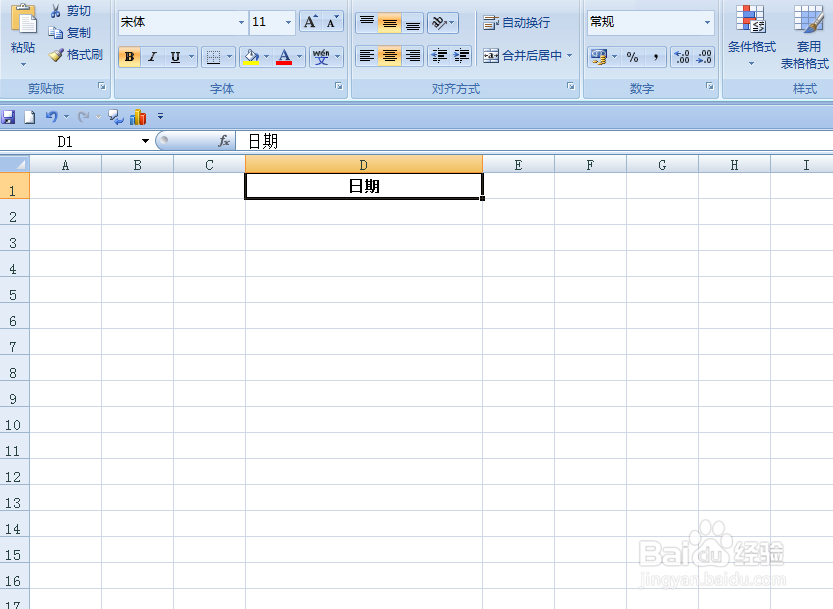Select column A header
The height and width of the screenshot is (609, 833).
(x=65, y=165)
